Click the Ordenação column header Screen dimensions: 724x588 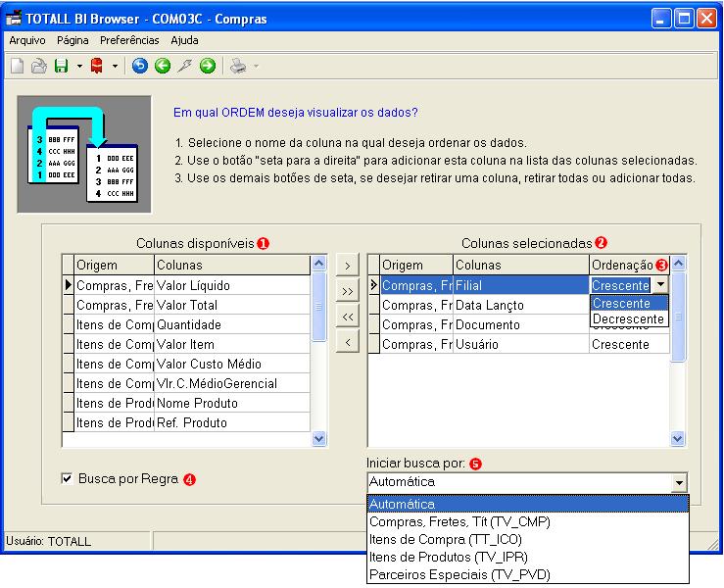click(x=629, y=266)
